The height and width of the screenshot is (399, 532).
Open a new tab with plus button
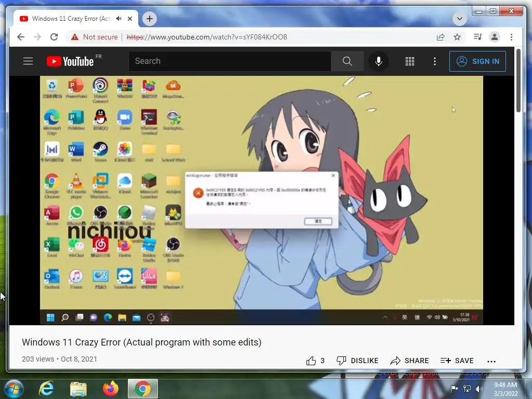(150, 19)
